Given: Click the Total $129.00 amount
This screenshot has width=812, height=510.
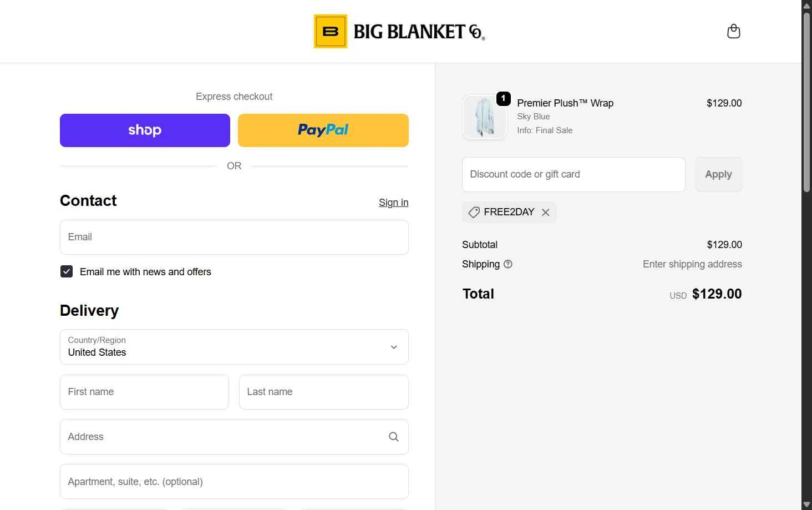Looking at the screenshot, I should [717, 294].
